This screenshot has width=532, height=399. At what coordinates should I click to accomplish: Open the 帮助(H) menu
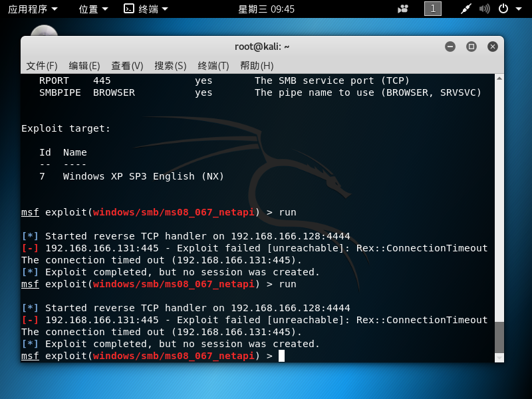tap(257, 65)
